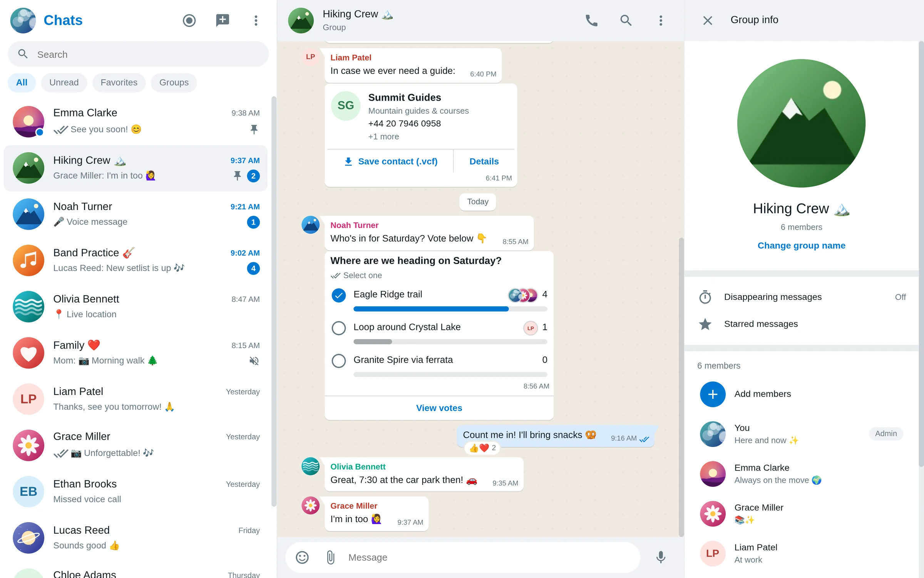Filter chats by Unread
Screen dimensions: 924x578
64,82
